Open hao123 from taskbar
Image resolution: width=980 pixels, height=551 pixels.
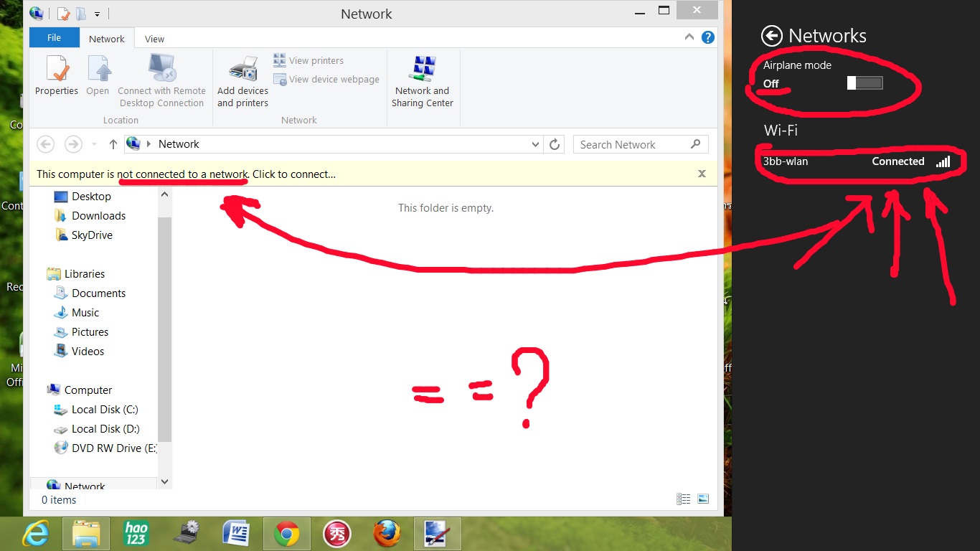coord(136,534)
